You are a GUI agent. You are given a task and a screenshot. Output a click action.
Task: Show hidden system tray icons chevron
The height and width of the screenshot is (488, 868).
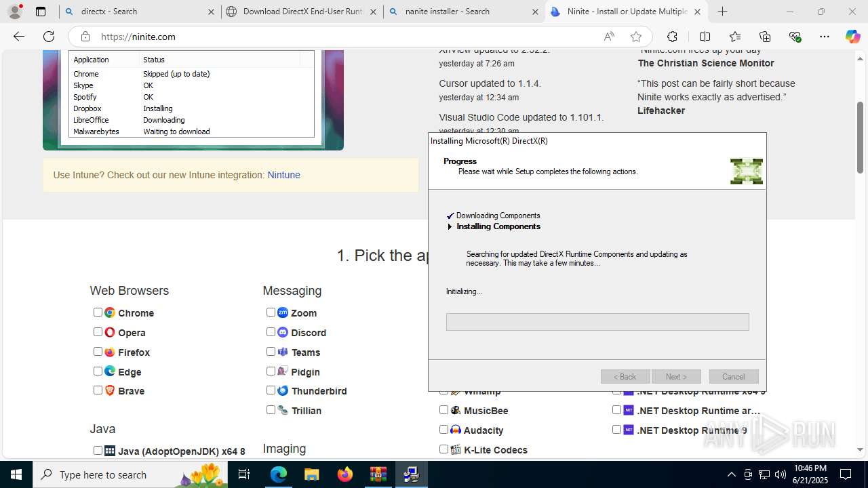click(x=731, y=474)
